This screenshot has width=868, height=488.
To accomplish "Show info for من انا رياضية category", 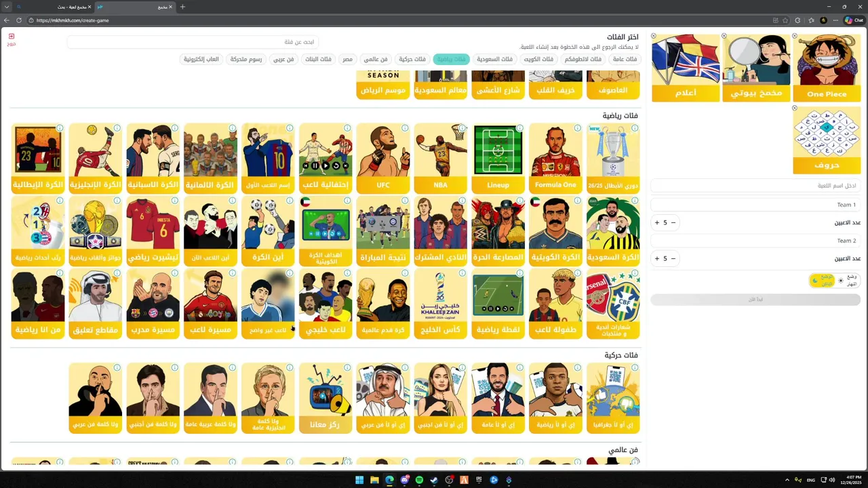I will pos(60,273).
